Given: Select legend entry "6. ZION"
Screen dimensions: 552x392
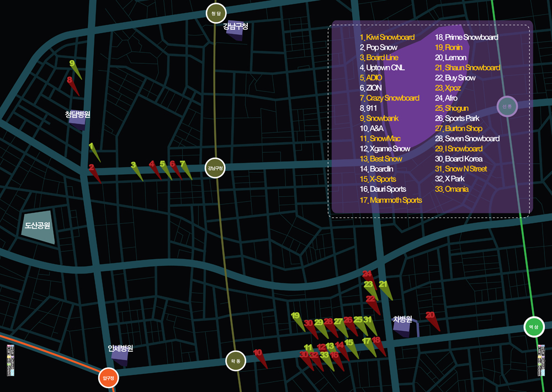Looking at the screenshot, I should (x=370, y=88).
